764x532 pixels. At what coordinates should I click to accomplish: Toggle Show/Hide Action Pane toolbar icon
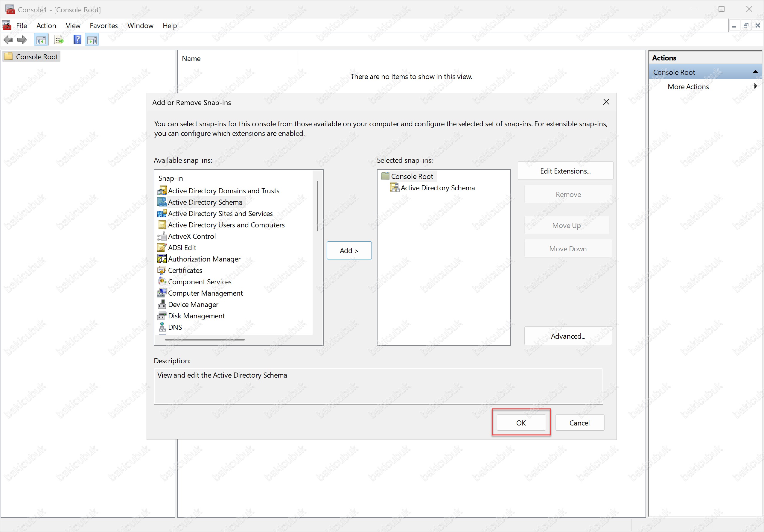point(92,40)
